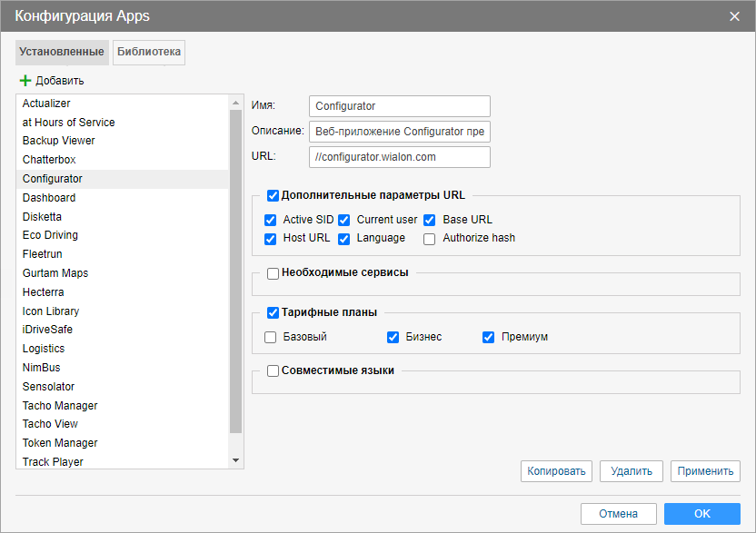
Task: Uncheck the Active SID checkbox
Action: coord(271,220)
